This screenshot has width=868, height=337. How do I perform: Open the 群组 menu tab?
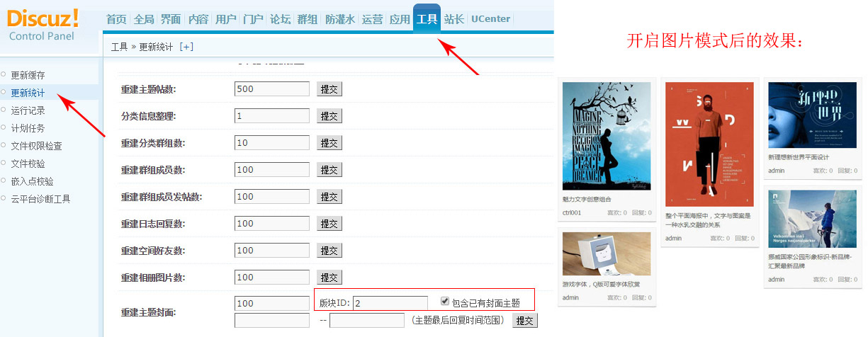308,19
